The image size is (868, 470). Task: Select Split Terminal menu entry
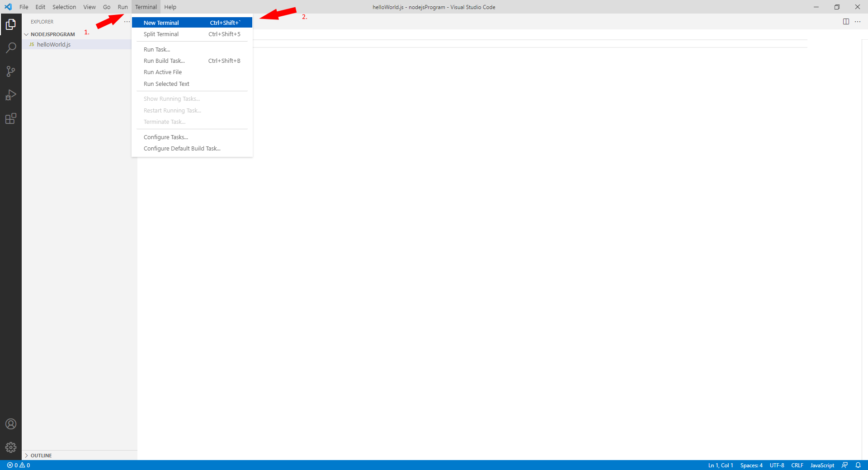click(x=192, y=34)
